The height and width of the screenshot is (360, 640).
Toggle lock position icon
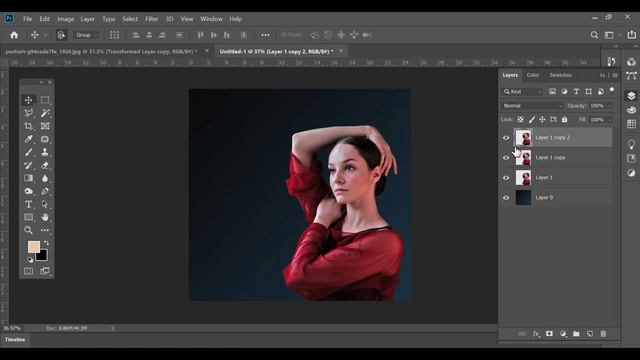pos(542,120)
